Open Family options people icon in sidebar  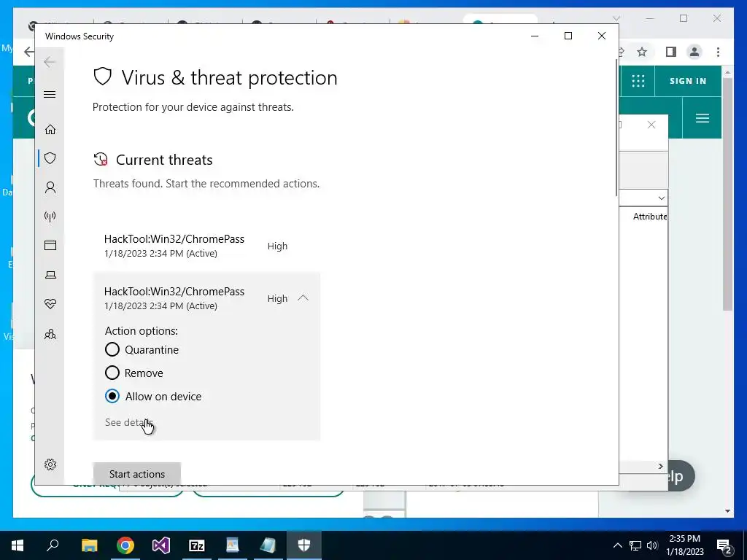pos(50,334)
